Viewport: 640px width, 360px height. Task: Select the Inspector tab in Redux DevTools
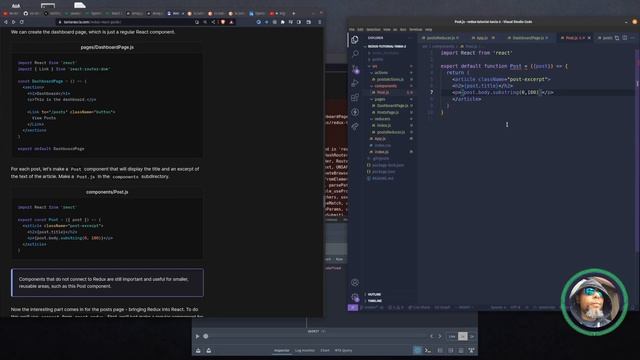(x=282, y=350)
